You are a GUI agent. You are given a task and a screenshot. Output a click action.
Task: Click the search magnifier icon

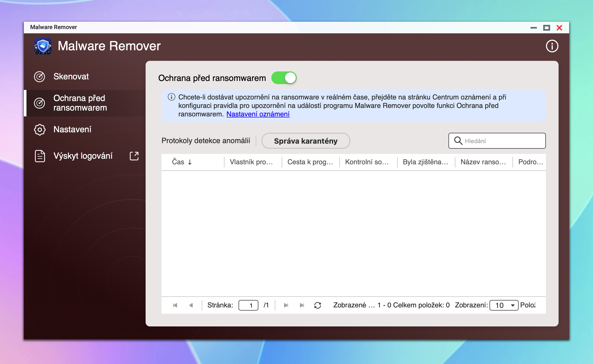tap(458, 141)
